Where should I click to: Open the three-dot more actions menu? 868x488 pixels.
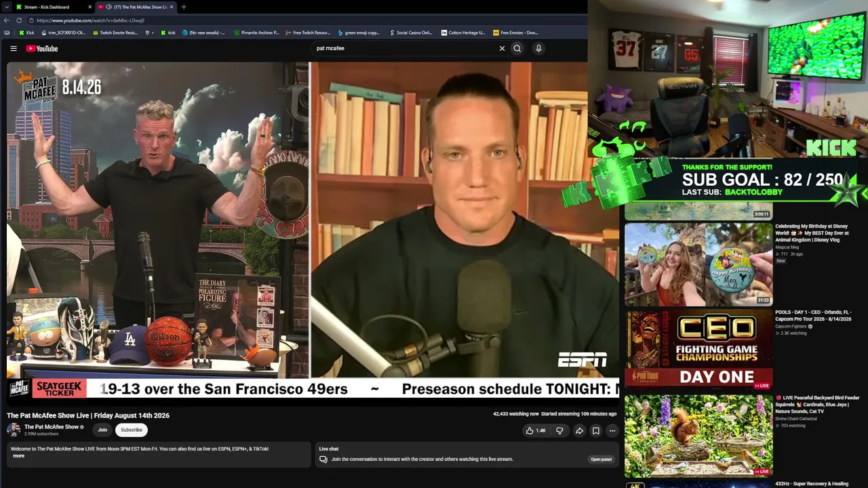[x=612, y=430]
